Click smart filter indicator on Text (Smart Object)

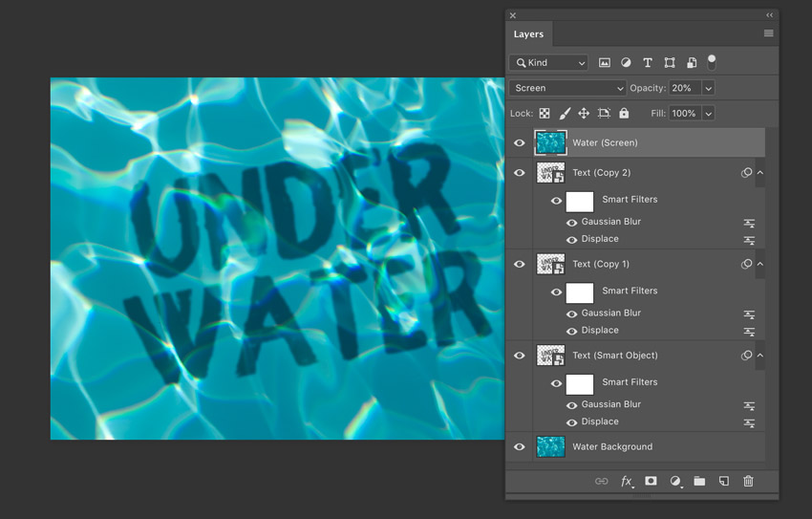tap(746, 355)
